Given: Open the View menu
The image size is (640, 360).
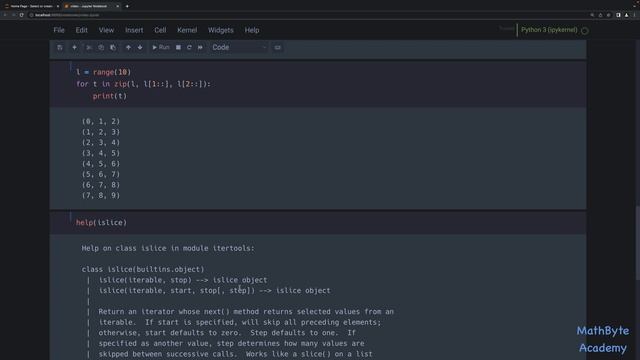Looking at the screenshot, I should coord(106,30).
